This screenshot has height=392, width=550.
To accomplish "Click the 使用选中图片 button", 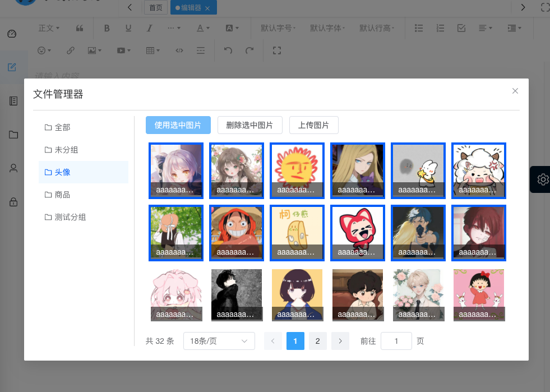I will click(178, 125).
